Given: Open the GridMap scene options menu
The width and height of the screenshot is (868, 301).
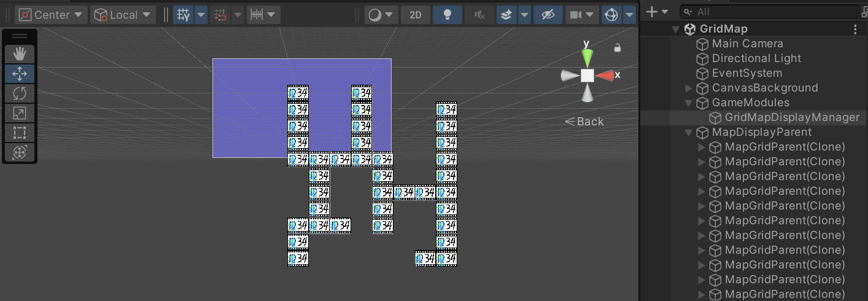Looking at the screenshot, I should click(x=855, y=29).
